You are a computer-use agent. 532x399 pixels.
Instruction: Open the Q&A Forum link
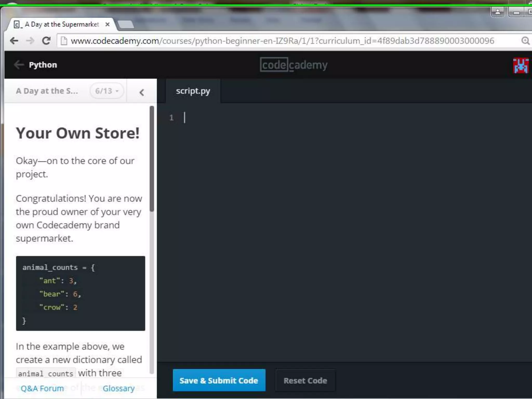(x=42, y=388)
